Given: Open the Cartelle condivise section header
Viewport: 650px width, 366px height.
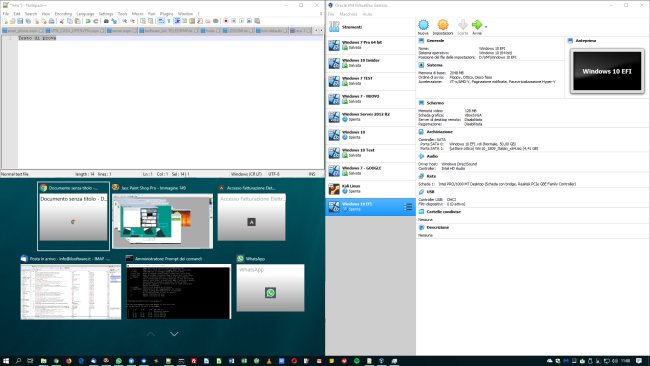Looking at the screenshot, I should point(444,212).
